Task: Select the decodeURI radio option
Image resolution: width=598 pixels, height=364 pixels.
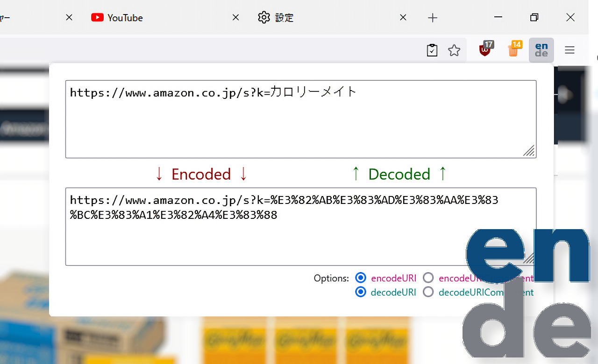Action: click(361, 292)
